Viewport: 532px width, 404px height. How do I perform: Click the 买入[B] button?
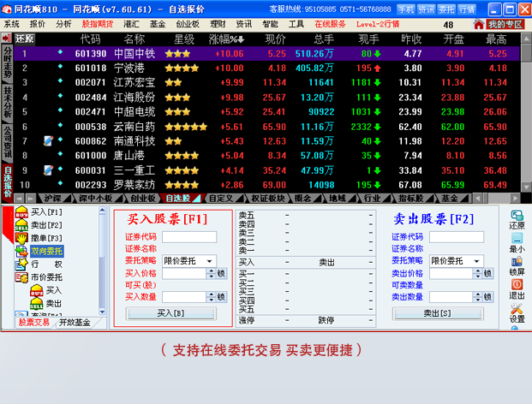(x=171, y=313)
